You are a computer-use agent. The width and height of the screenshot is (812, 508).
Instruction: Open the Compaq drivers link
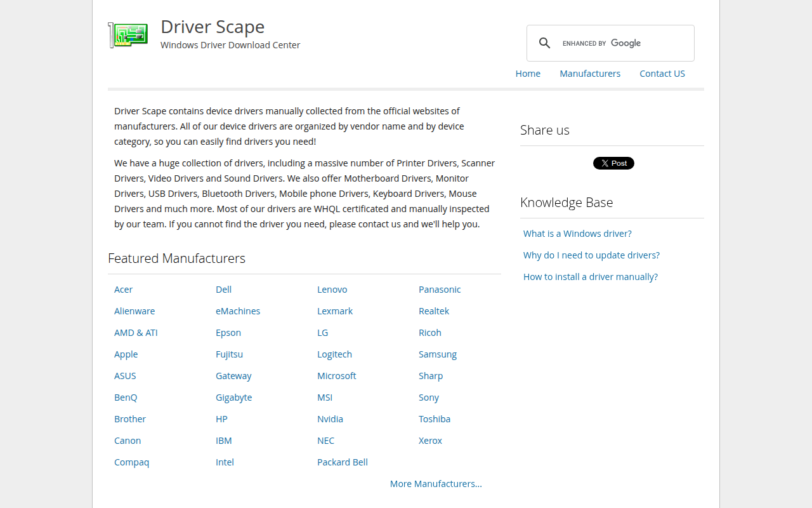(x=131, y=462)
